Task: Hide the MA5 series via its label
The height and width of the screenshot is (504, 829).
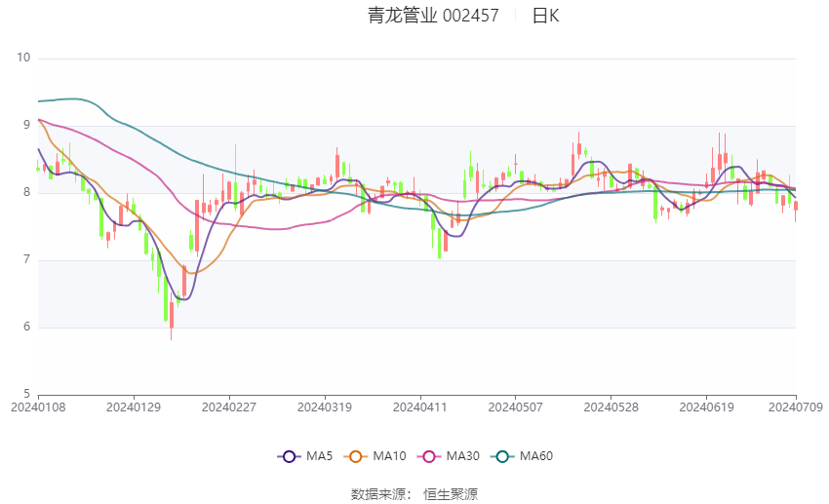Action: pos(319,456)
